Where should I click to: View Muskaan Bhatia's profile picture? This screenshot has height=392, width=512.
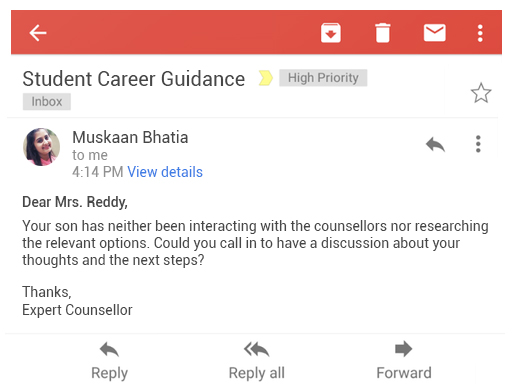41,147
